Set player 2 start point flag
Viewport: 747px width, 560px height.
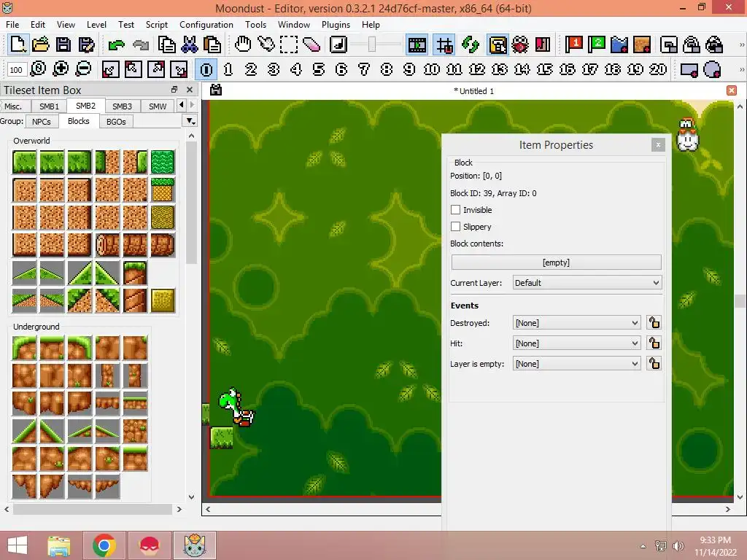tap(597, 44)
